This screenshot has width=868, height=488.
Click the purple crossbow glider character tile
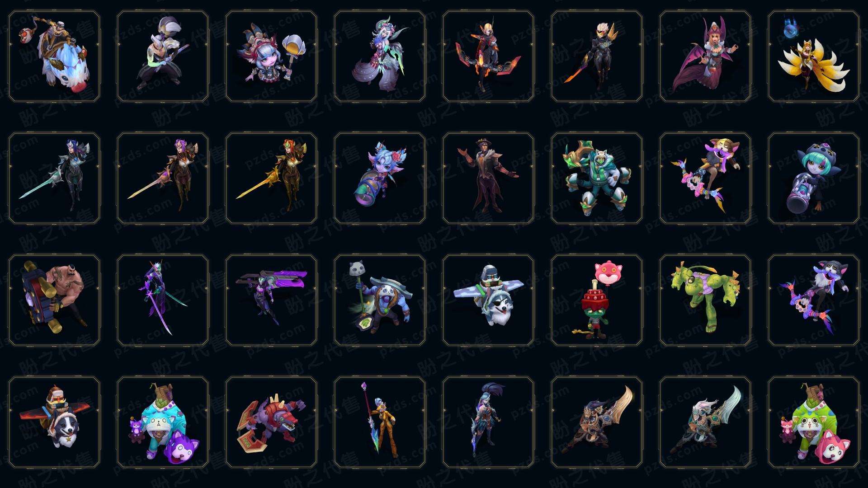pyautogui.click(x=271, y=300)
